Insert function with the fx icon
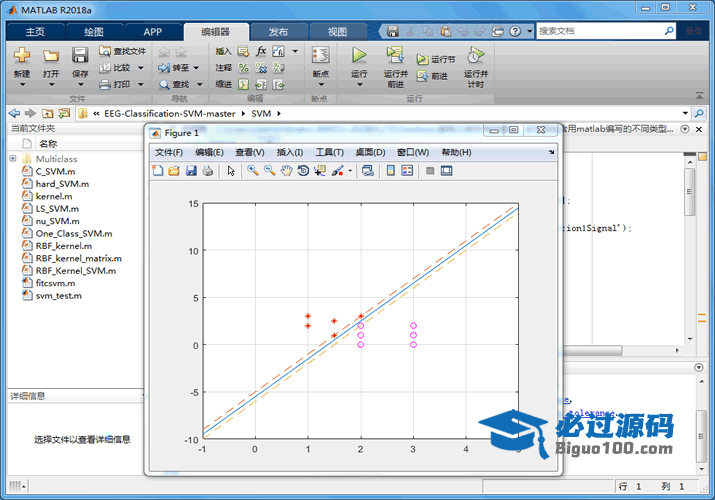Image resolution: width=715 pixels, height=500 pixels. (261, 51)
